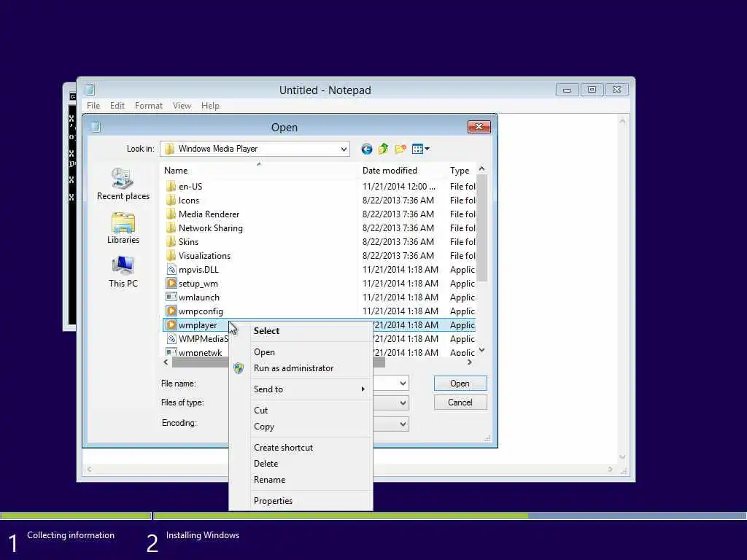
Task: Select the Media Renderer folder icon
Action: coord(171,214)
